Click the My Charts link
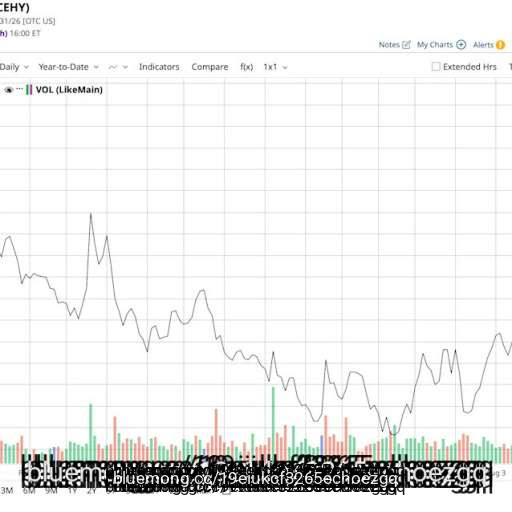The height and width of the screenshot is (512, 512). point(435,45)
